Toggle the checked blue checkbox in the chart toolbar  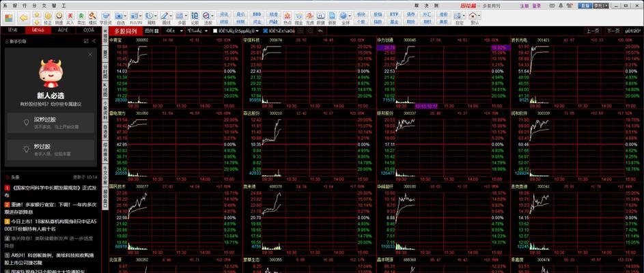click(266, 31)
